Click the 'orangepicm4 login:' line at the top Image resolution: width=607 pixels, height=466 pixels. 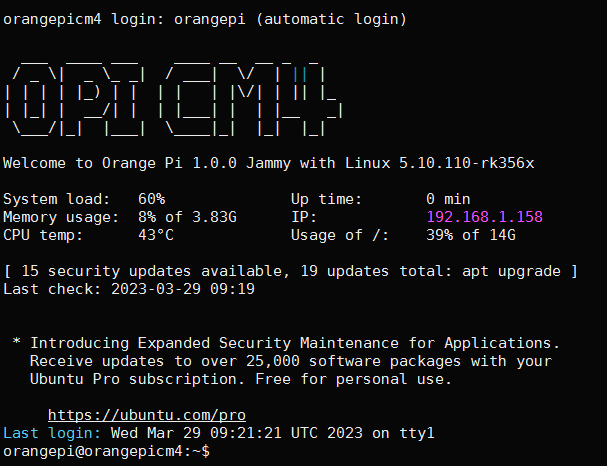(205, 19)
